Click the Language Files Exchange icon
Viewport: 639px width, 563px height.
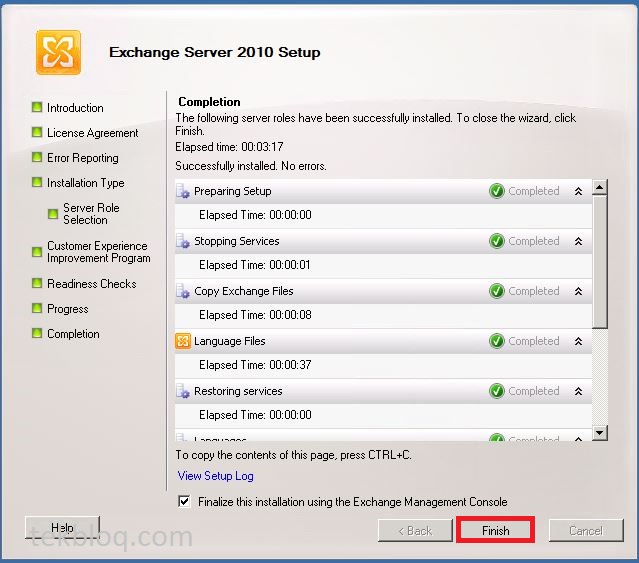tap(183, 341)
